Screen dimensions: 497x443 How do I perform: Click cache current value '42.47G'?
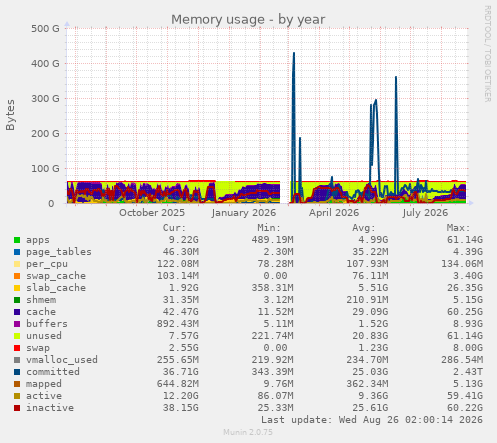pyautogui.click(x=180, y=312)
